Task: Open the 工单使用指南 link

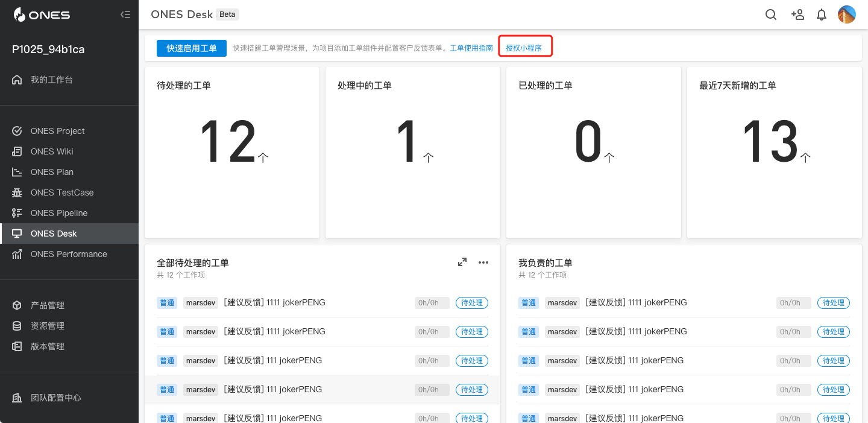Action: click(471, 48)
